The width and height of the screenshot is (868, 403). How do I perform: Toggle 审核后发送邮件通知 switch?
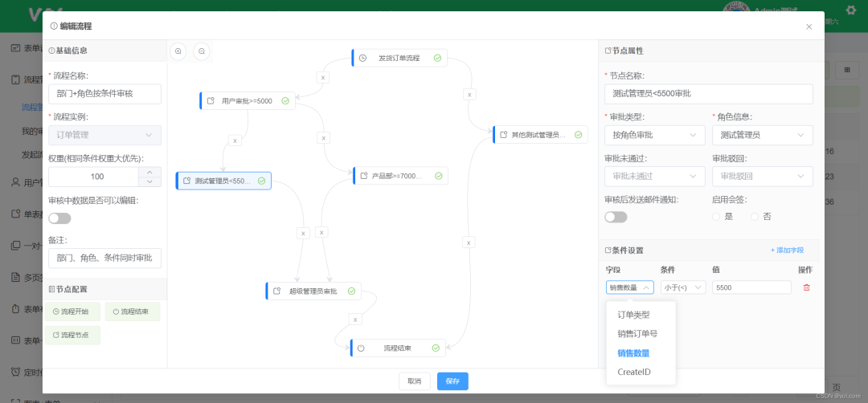tap(616, 218)
